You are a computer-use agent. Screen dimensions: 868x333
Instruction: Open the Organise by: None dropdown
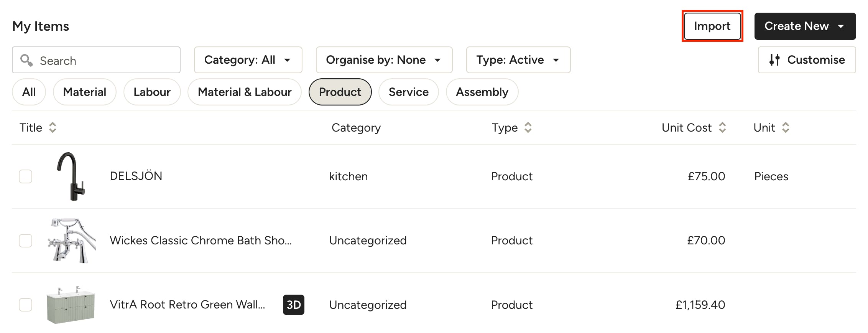[x=384, y=60]
